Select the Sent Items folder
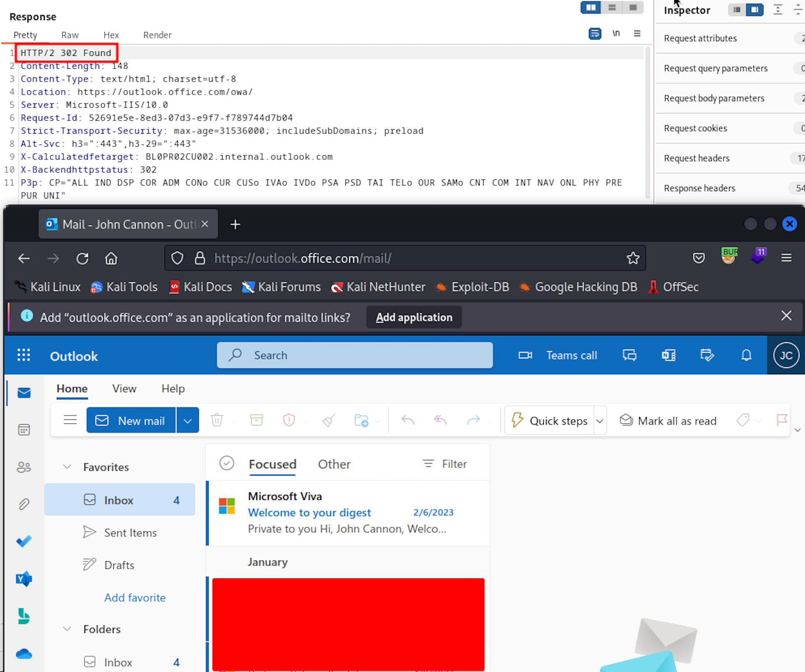805x672 pixels. point(120,533)
